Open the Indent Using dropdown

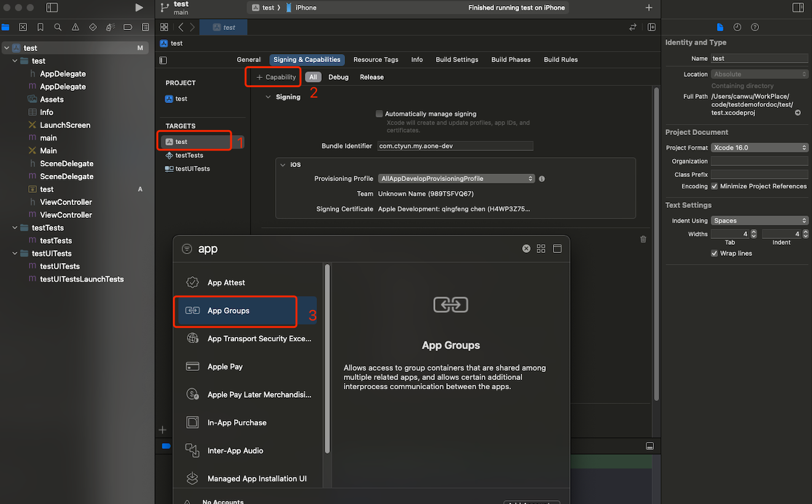760,220
